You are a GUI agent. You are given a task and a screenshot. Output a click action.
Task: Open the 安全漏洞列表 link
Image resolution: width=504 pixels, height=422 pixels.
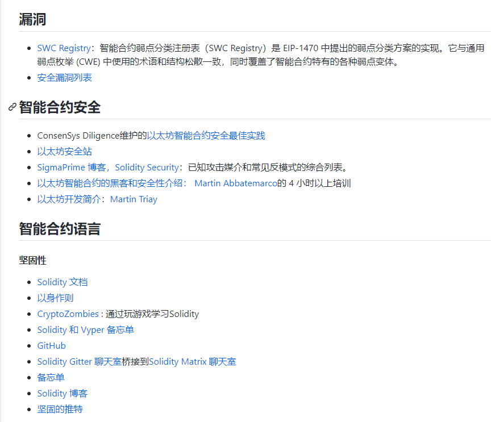click(x=65, y=78)
